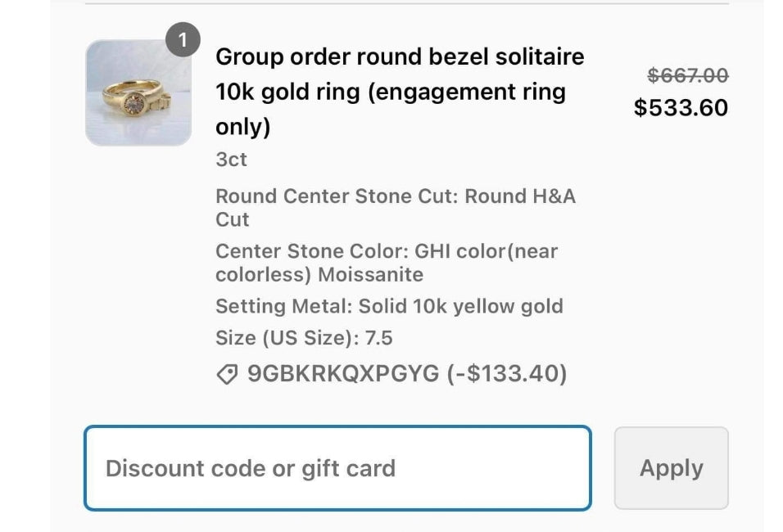Click the (-$133.40) discount amount

pos(507,374)
